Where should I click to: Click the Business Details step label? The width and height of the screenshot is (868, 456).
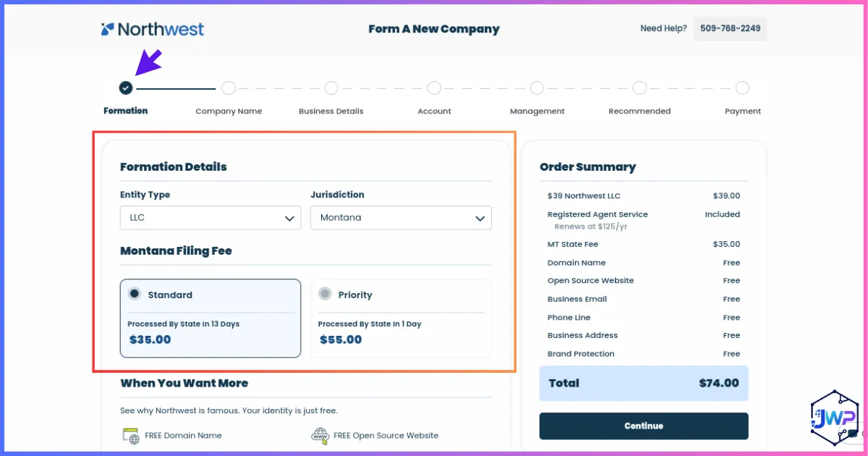coord(331,111)
